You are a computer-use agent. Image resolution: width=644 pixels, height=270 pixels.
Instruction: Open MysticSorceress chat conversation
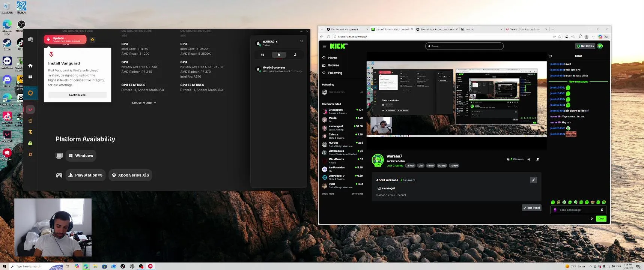click(279, 69)
